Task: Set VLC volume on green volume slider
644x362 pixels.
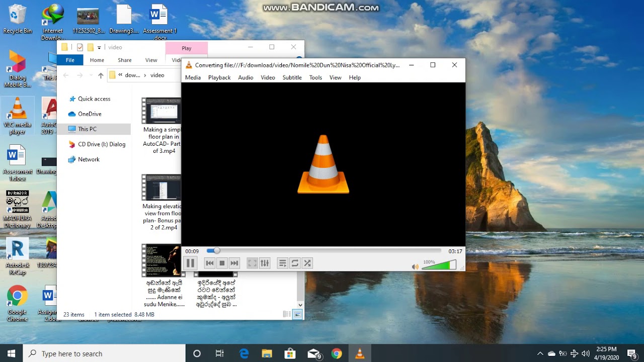Action: pyautogui.click(x=439, y=265)
